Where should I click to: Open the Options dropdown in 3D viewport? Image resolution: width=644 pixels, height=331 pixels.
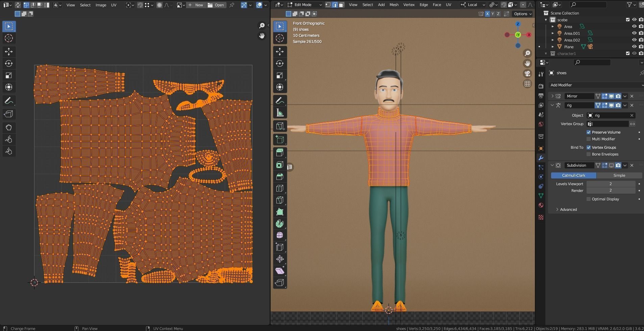tap(523, 14)
